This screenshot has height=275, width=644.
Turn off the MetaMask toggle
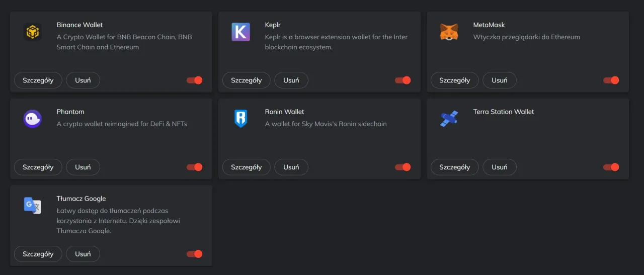[x=611, y=80]
